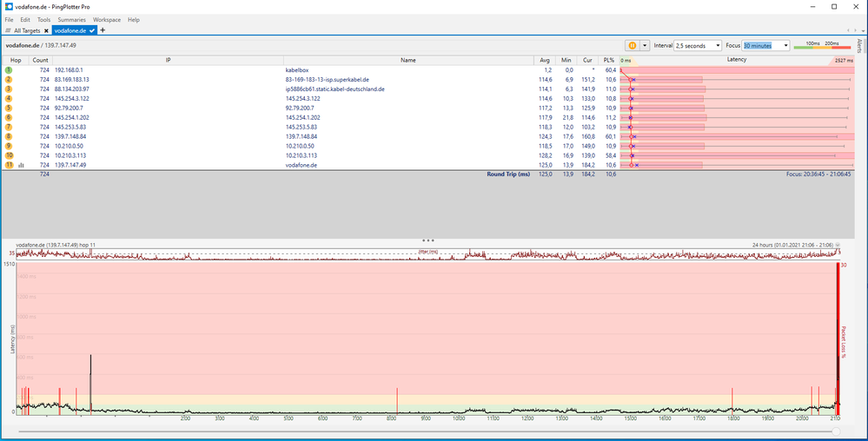This screenshot has width=868, height=441.
Task: Click the Latency graph column header
Action: point(737,60)
